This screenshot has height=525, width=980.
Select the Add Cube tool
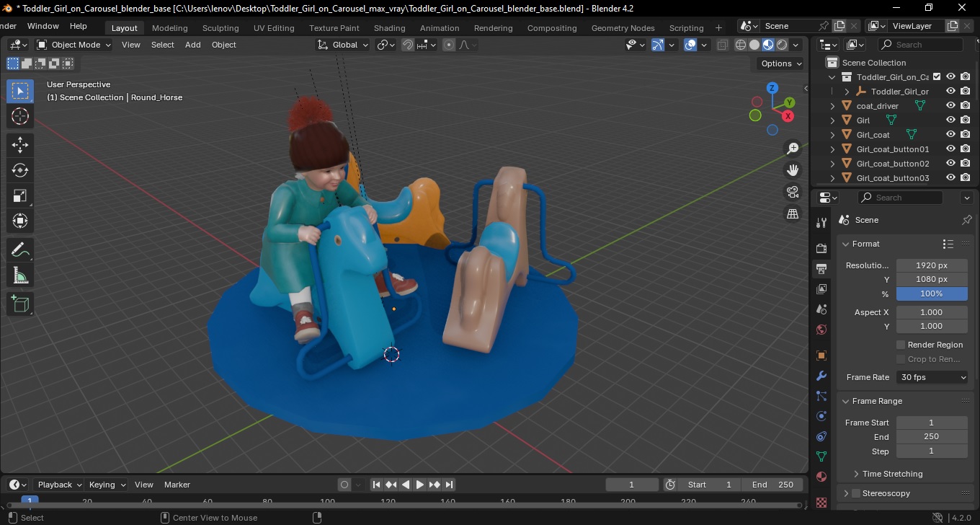pos(20,304)
